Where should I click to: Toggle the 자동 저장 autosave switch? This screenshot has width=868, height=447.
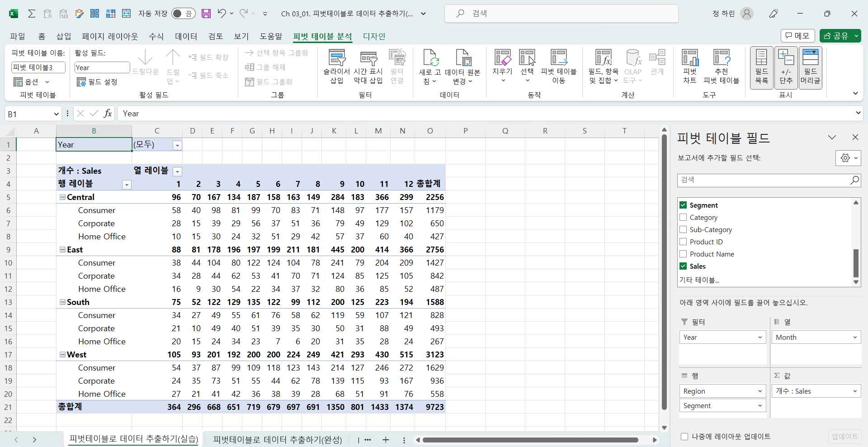(183, 14)
